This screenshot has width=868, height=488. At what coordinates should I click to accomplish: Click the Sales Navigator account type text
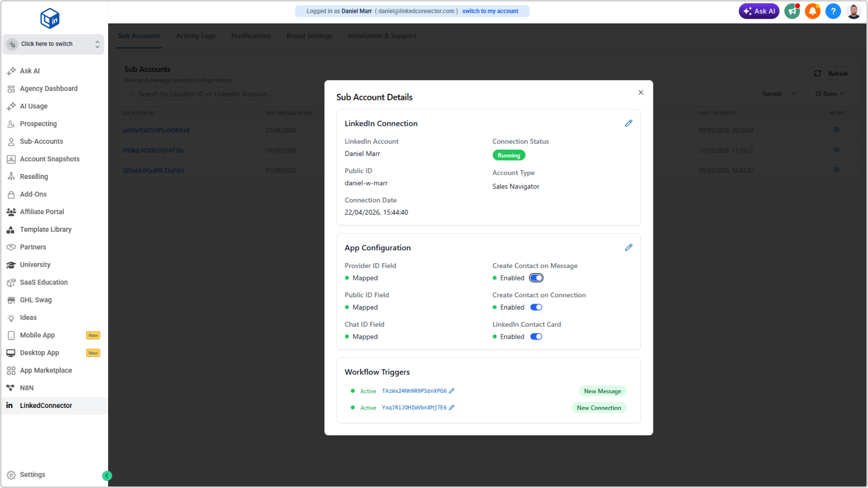[x=516, y=187]
